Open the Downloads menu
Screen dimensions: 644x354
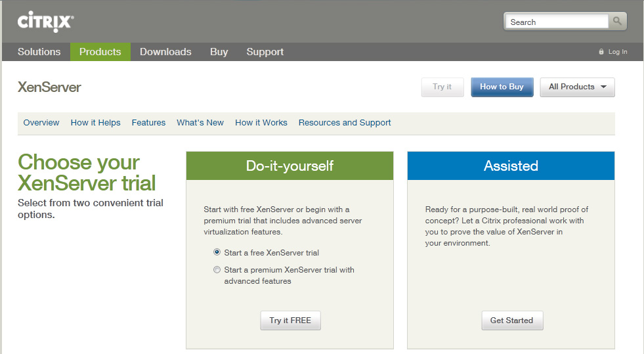(165, 52)
